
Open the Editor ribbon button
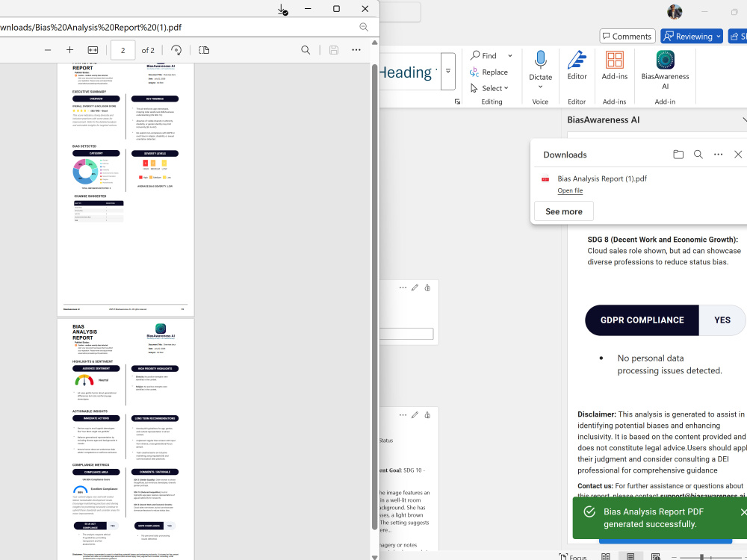577,65
